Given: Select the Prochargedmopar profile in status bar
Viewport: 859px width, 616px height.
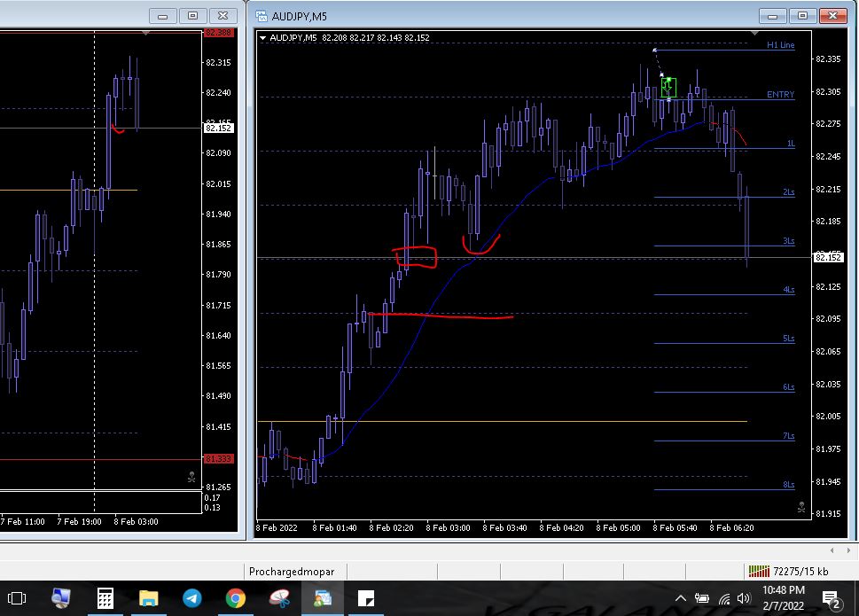Looking at the screenshot, I should (284, 572).
